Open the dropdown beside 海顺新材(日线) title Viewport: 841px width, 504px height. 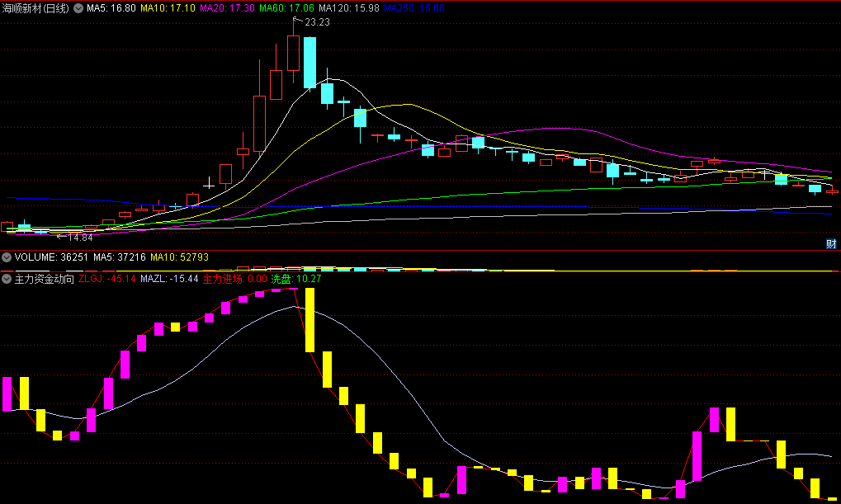[x=78, y=8]
